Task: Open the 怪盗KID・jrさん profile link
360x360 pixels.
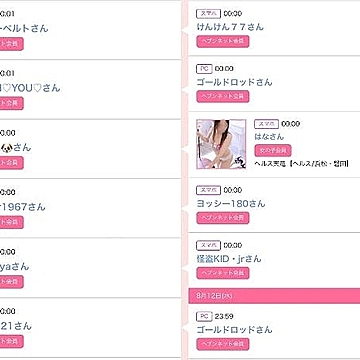Action: (229, 259)
